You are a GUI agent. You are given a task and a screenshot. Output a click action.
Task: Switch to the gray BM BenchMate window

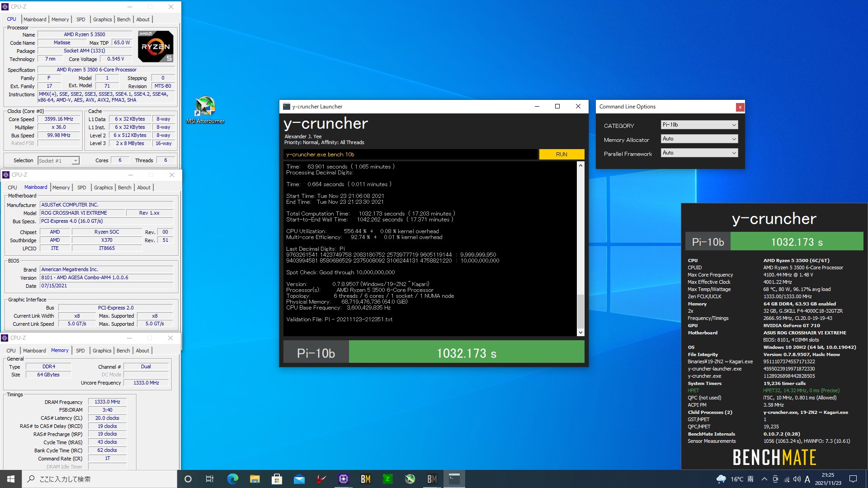pyautogui.click(x=432, y=479)
